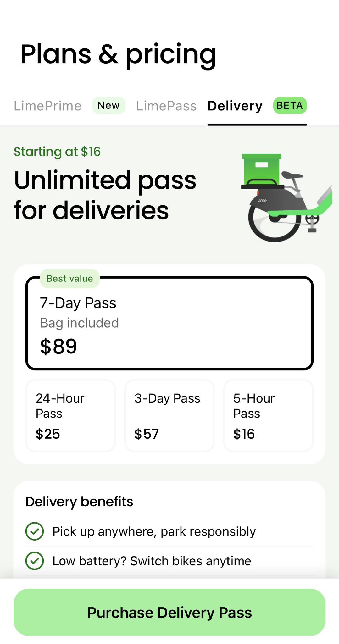Tap the Delivery benefits heading

tap(79, 502)
